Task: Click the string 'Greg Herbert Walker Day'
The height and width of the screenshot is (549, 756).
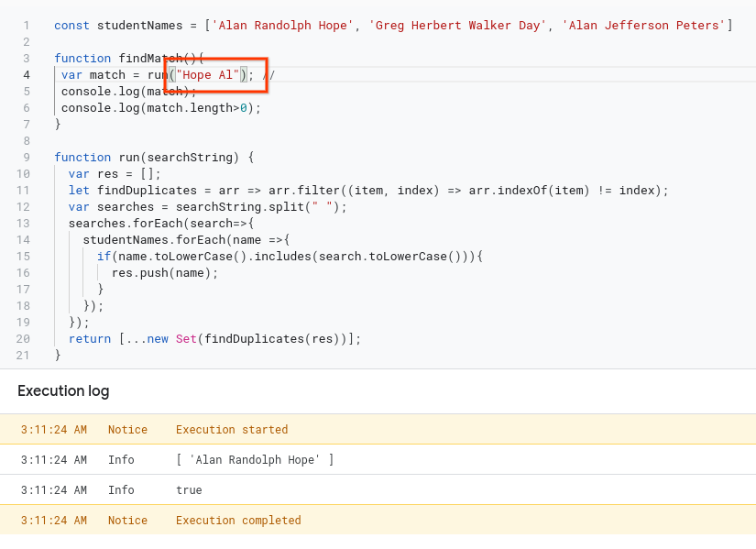Action: [x=457, y=26]
